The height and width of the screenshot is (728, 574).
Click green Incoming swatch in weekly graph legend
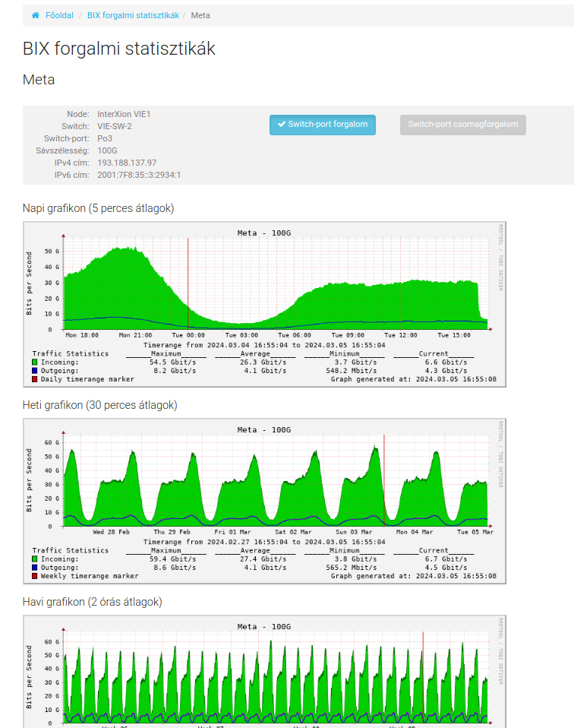[35, 559]
